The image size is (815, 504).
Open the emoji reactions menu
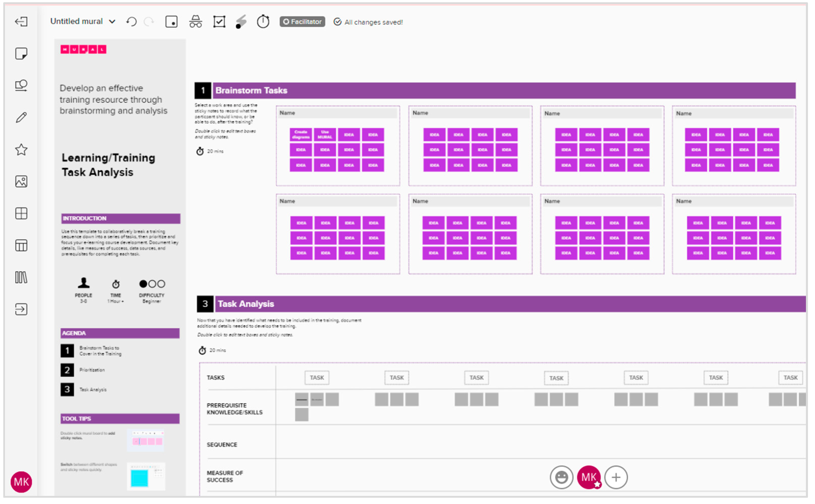pyautogui.click(x=561, y=478)
